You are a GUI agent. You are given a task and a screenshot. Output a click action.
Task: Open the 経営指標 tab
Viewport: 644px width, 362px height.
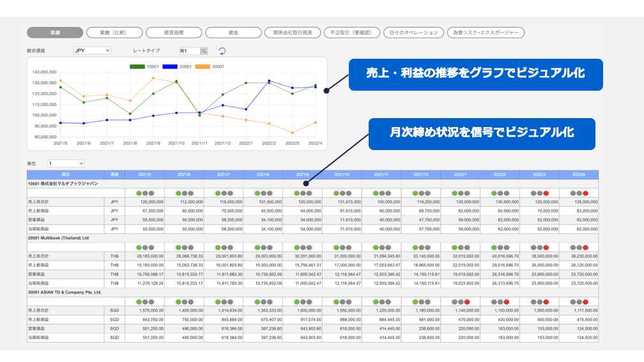[x=174, y=33]
